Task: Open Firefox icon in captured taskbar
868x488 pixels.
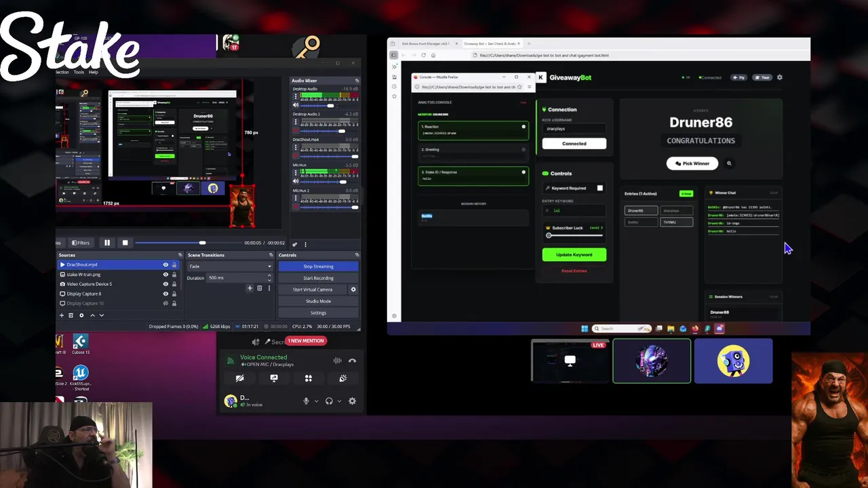Action: coord(695,329)
